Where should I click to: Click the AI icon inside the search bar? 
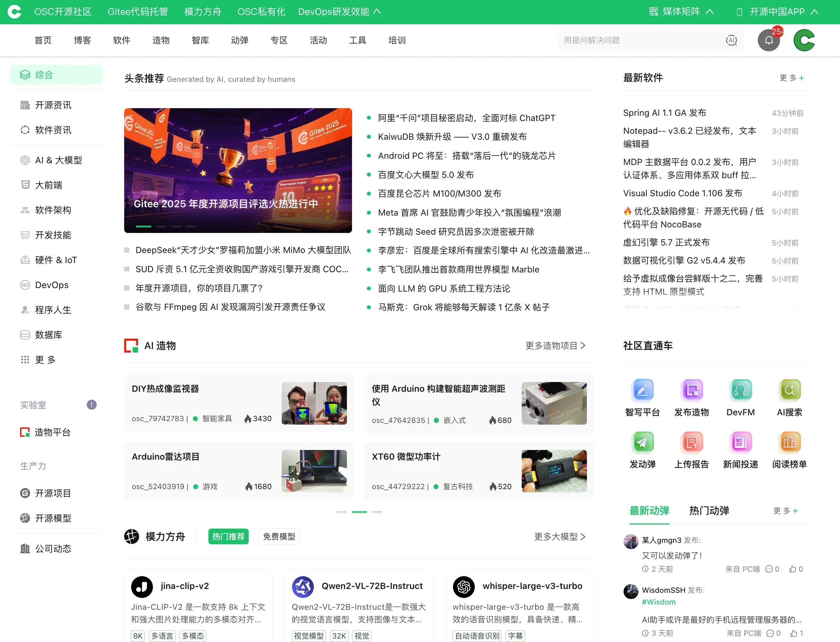click(731, 40)
